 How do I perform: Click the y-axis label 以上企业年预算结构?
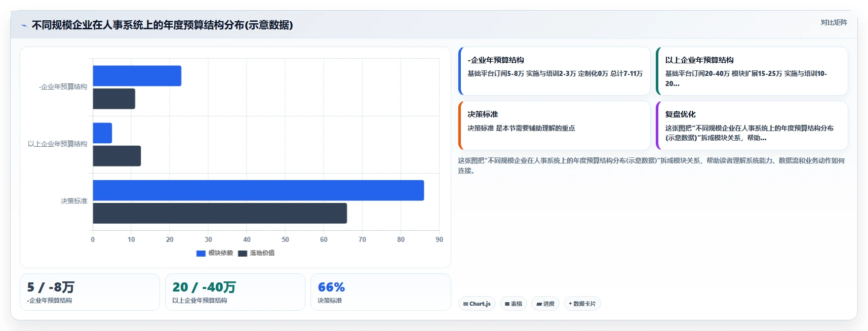(57, 144)
